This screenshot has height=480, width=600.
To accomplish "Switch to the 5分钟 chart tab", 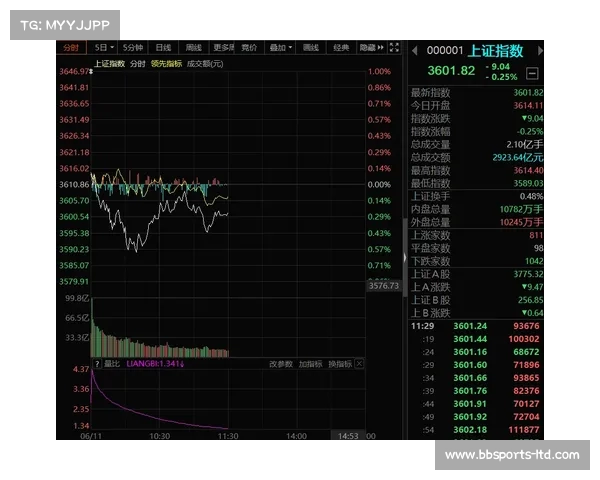I will pos(134,47).
